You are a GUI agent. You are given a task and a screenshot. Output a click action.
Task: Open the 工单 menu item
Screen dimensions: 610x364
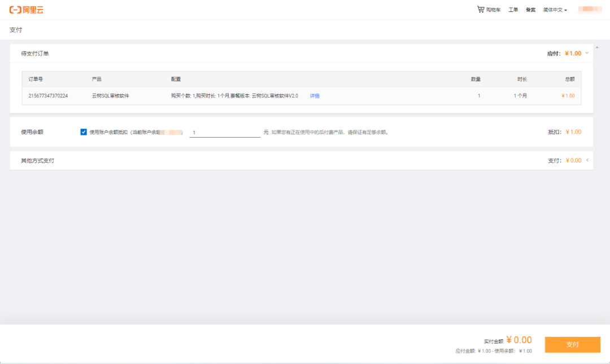click(513, 10)
